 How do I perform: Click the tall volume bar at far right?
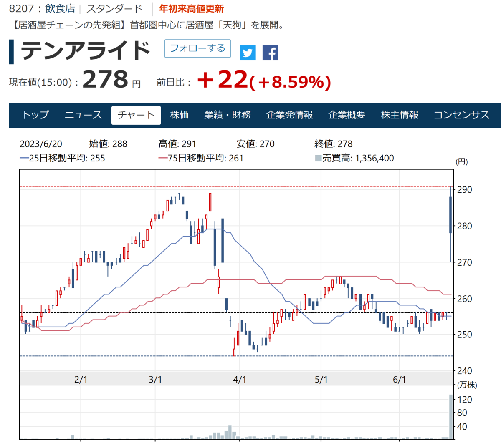[x=451, y=417]
